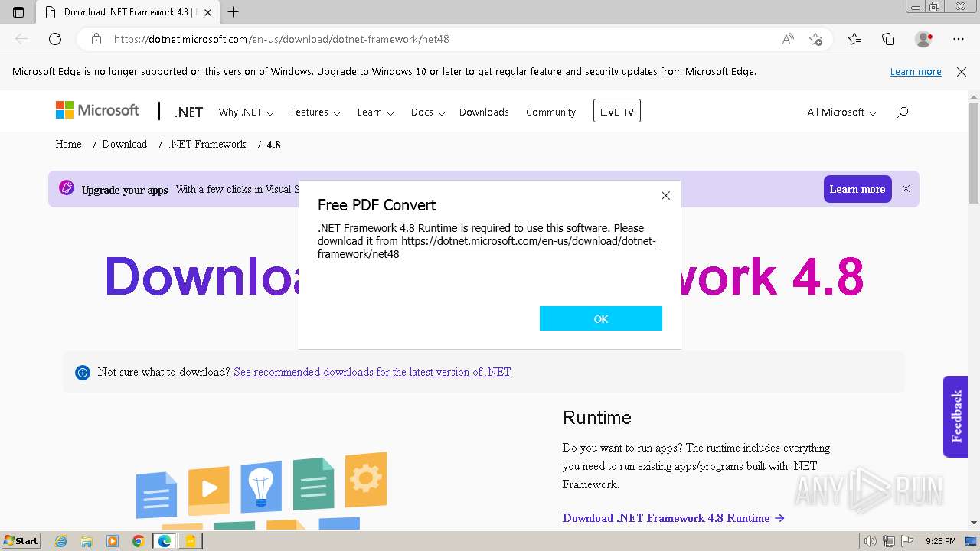Click Learn more in Upgrade banner
Image resolution: width=980 pixels, height=551 pixels.
click(x=857, y=189)
